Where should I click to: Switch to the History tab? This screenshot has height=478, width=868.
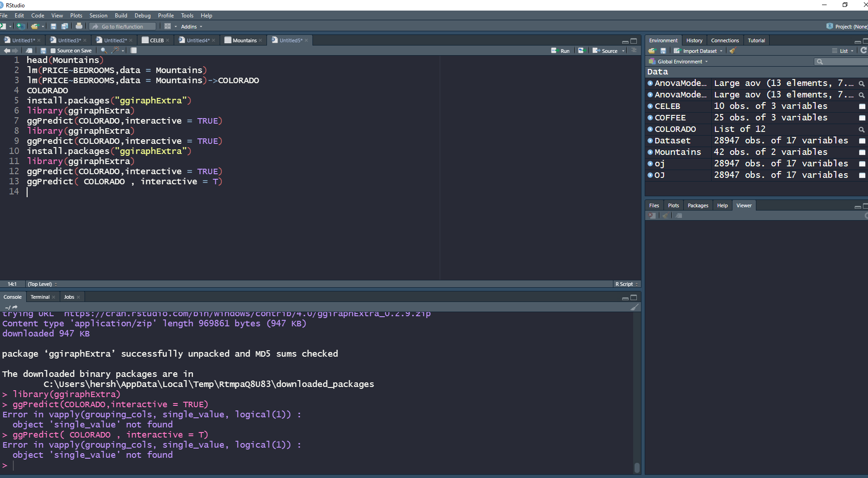[x=694, y=40]
